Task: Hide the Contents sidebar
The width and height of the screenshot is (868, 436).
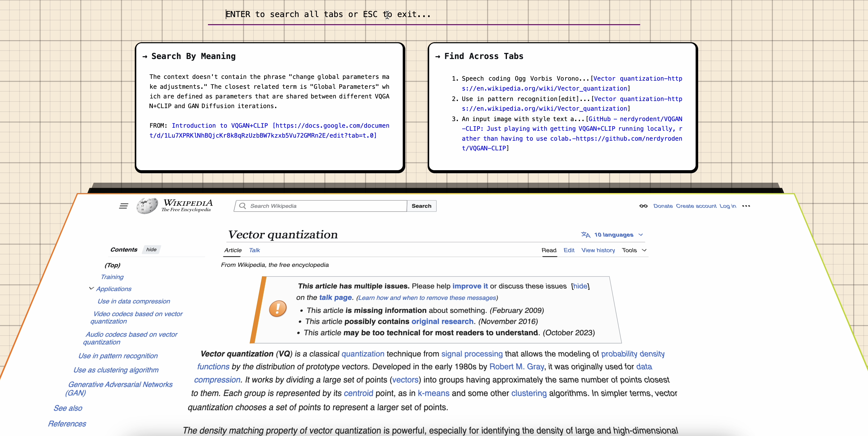Action: [x=151, y=250]
